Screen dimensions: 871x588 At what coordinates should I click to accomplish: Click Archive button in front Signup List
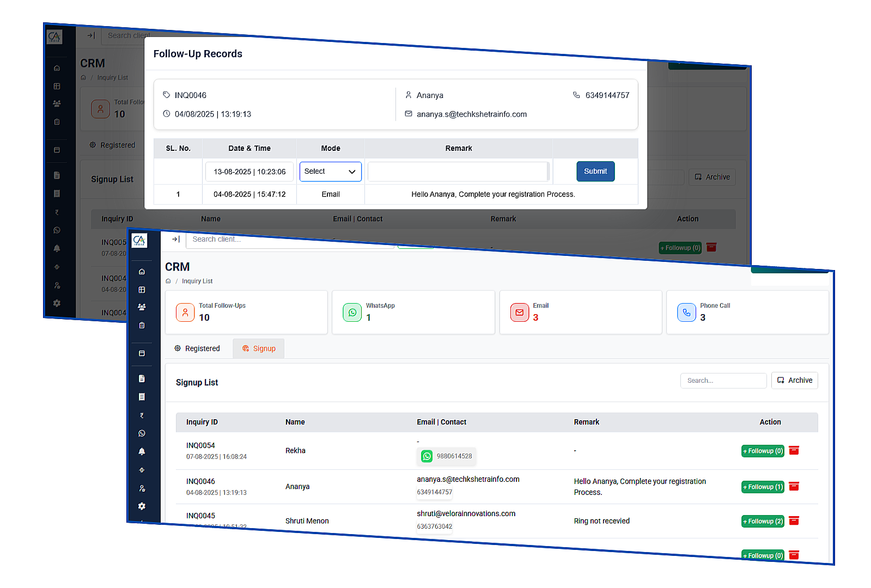[795, 381]
